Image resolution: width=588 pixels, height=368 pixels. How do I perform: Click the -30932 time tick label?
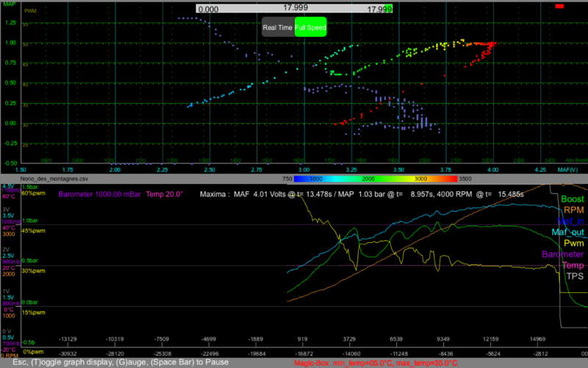(x=68, y=354)
